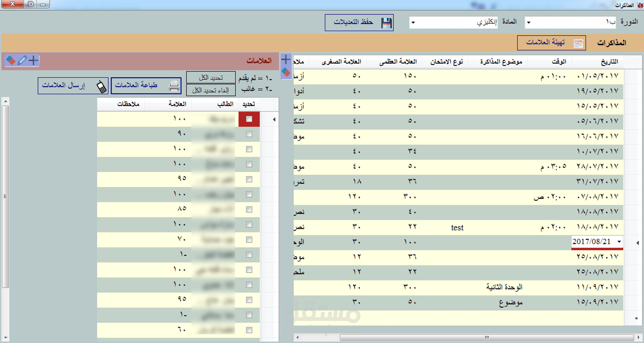Click the exam sheet icon in تهيئة العلامات
Screen dimensions: 644x343
(578, 43)
